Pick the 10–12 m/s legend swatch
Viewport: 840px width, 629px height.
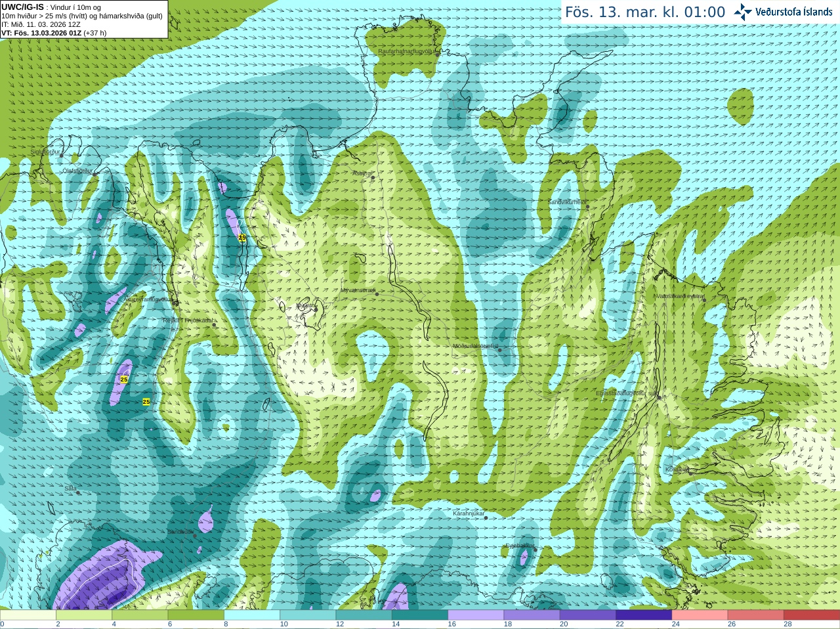(308, 615)
